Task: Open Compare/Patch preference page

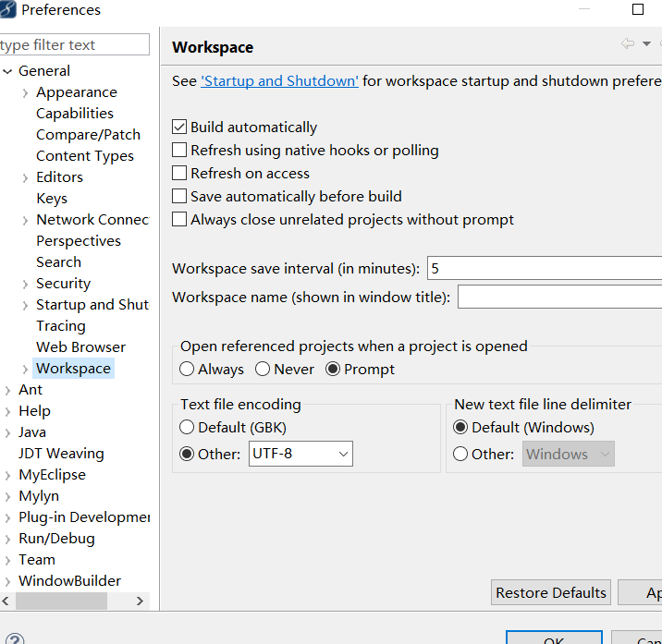Action: pyautogui.click(x=88, y=135)
